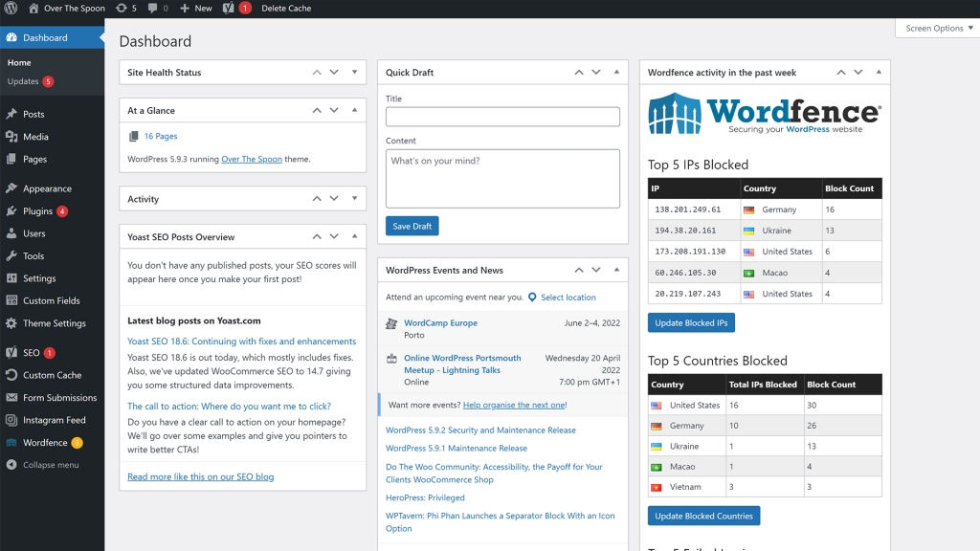Collapse the admin sidebar menu
This screenshot has height=551, width=980.
tap(50, 465)
